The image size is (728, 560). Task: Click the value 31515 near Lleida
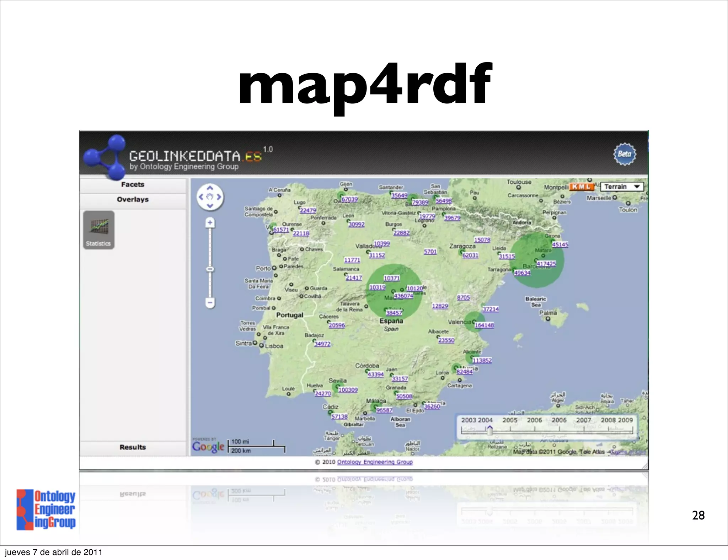tap(507, 256)
